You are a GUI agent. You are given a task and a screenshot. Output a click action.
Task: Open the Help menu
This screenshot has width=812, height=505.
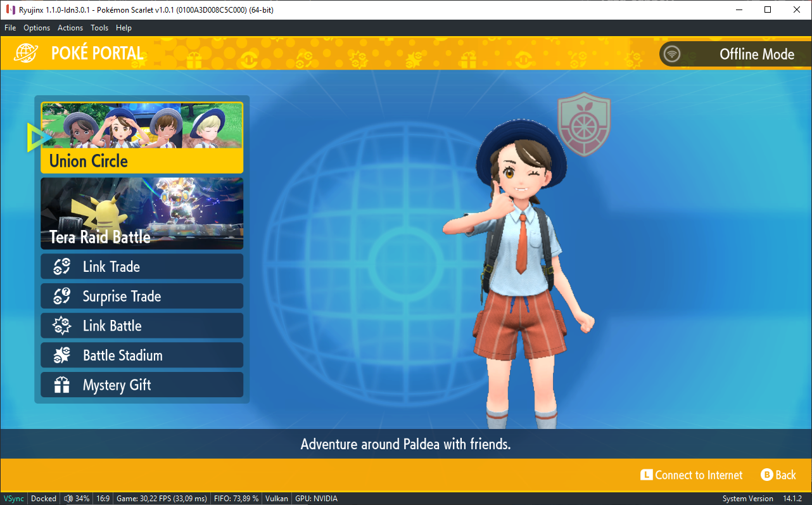[x=124, y=28]
